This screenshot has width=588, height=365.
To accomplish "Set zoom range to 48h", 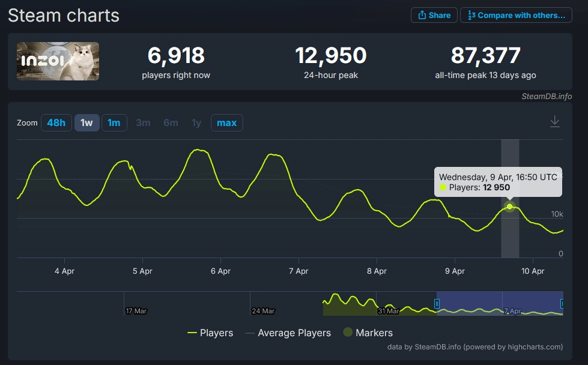I will pos(56,122).
